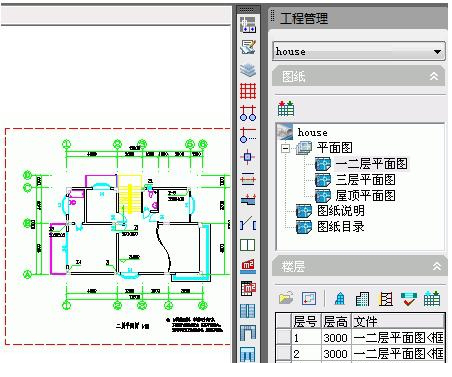Select 一二层平面图 in the drawing tree
The width and height of the screenshot is (452, 377).
(x=371, y=164)
